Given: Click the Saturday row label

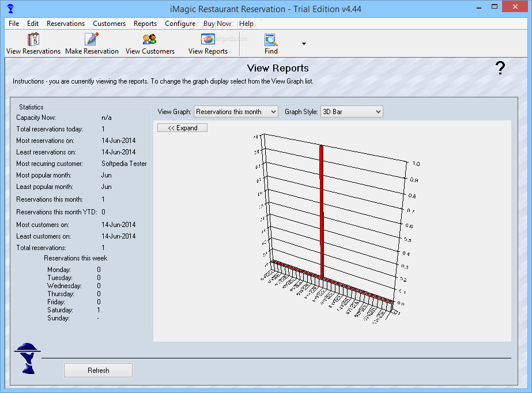Looking at the screenshot, I should pyautogui.click(x=60, y=310).
